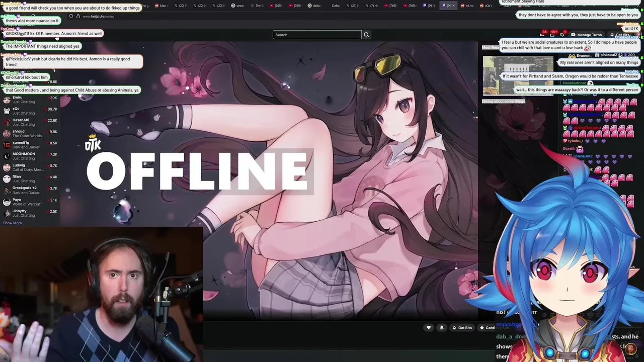Click 'Call of Duty: Mod...' under Ludwig
Viewport: 644px width, 362px height.
pyautogui.click(x=28, y=170)
